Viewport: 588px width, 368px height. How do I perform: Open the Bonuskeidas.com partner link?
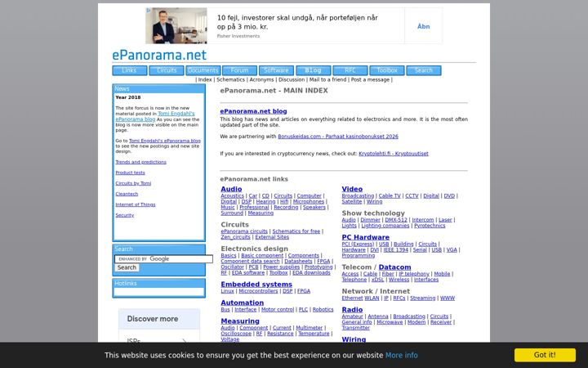[x=338, y=137]
